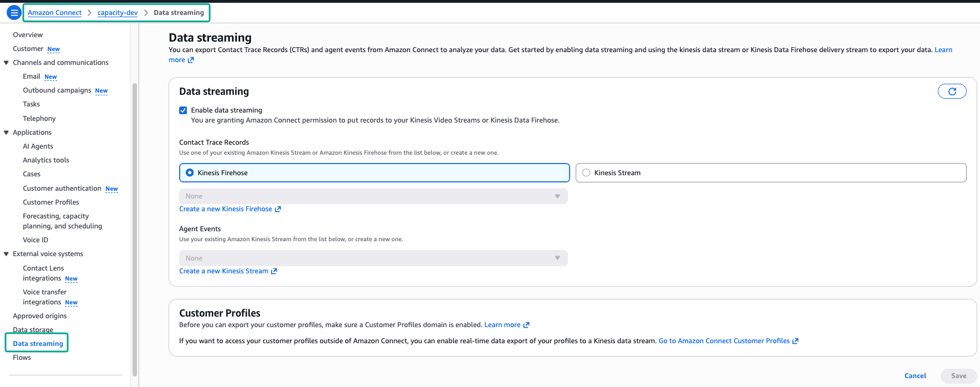Open Flows in sidebar
Viewport: 980px width, 387px height.
pyautogui.click(x=22, y=358)
